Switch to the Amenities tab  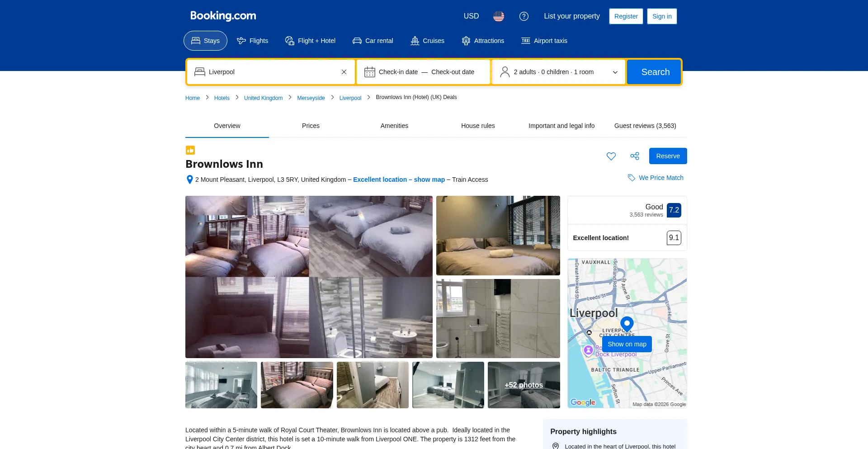click(394, 126)
